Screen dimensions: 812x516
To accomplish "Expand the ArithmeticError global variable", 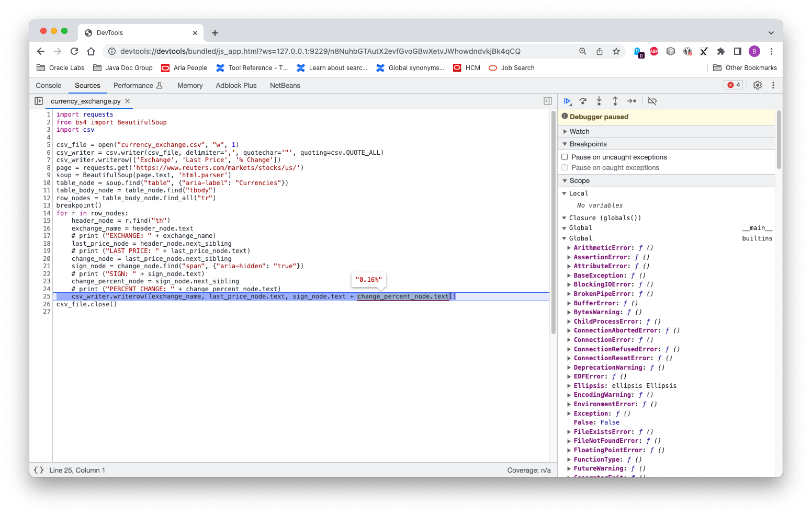I will [x=569, y=247].
